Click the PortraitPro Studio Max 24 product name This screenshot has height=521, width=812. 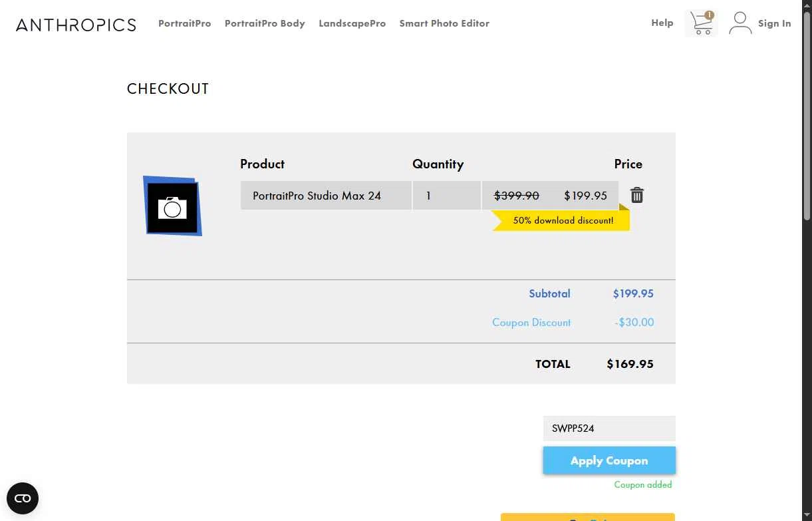[x=317, y=196]
